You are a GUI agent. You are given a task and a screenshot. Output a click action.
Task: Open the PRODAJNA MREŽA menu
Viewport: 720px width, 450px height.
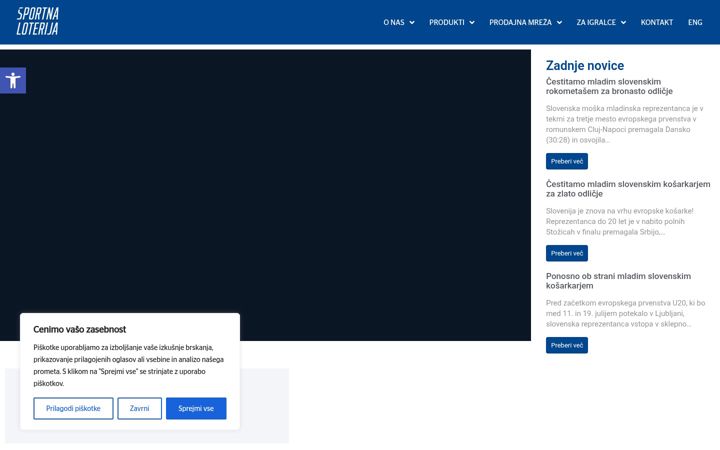click(520, 22)
